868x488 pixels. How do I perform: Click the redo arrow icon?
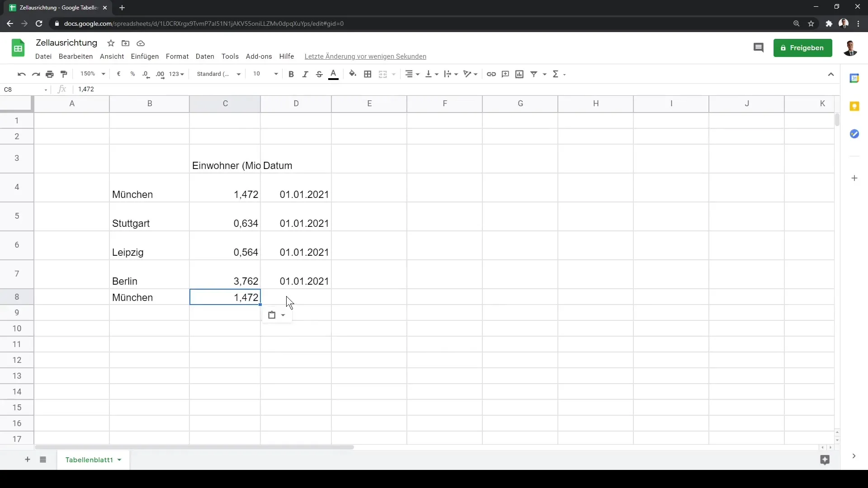36,74
